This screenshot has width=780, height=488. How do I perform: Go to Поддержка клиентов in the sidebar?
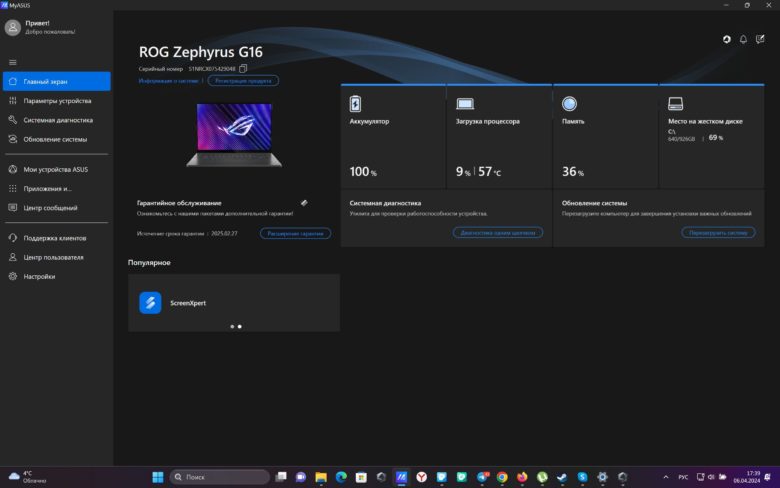tap(57, 238)
